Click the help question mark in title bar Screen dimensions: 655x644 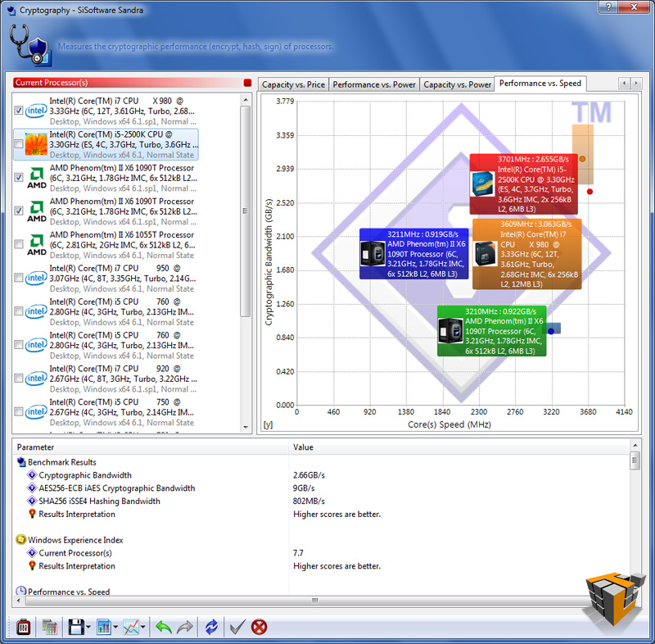coord(608,7)
